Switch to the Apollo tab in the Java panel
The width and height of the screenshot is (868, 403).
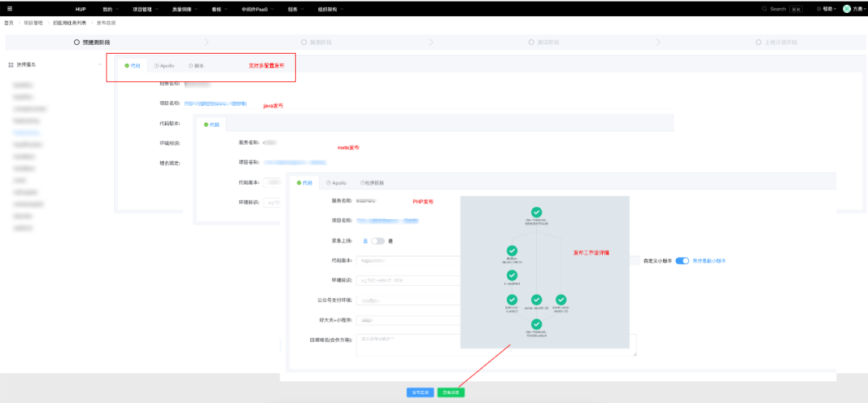(x=164, y=65)
